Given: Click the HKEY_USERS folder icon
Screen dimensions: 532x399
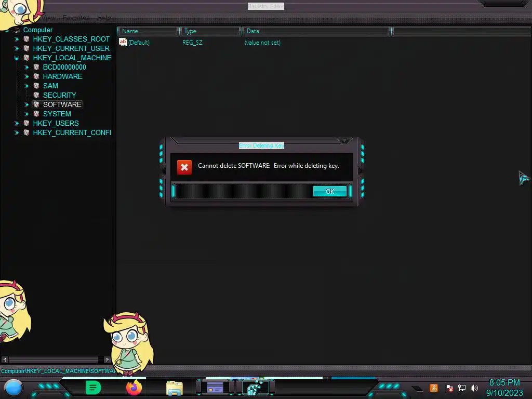Looking at the screenshot, I should pos(26,123).
